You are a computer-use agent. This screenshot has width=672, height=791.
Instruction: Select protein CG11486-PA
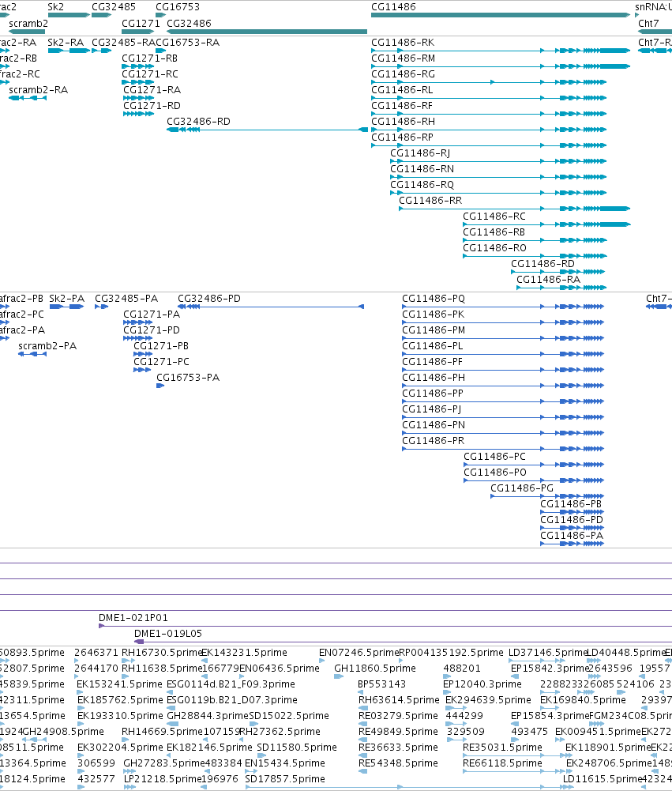(x=571, y=536)
